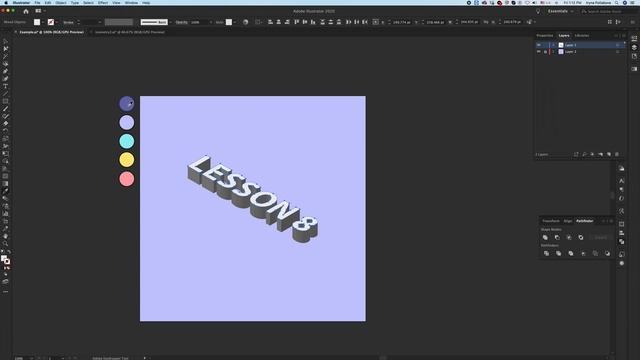Toggle visibility of second layer
This screenshot has height=360, width=640.
(x=539, y=52)
